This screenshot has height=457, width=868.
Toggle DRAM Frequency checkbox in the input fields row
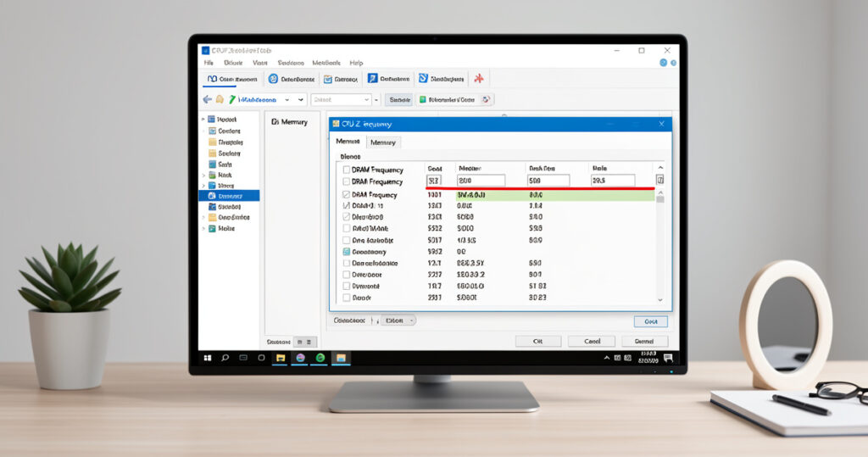(x=346, y=181)
